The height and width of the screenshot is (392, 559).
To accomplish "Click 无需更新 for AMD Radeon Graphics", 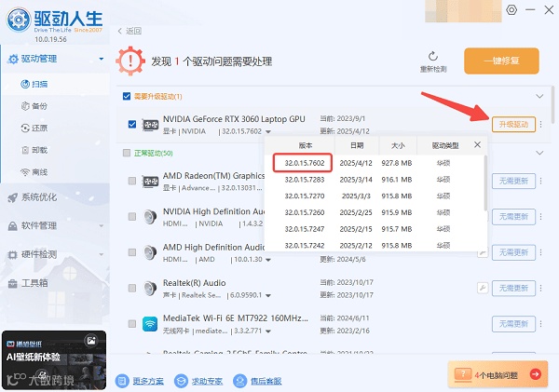I will [513, 181].
